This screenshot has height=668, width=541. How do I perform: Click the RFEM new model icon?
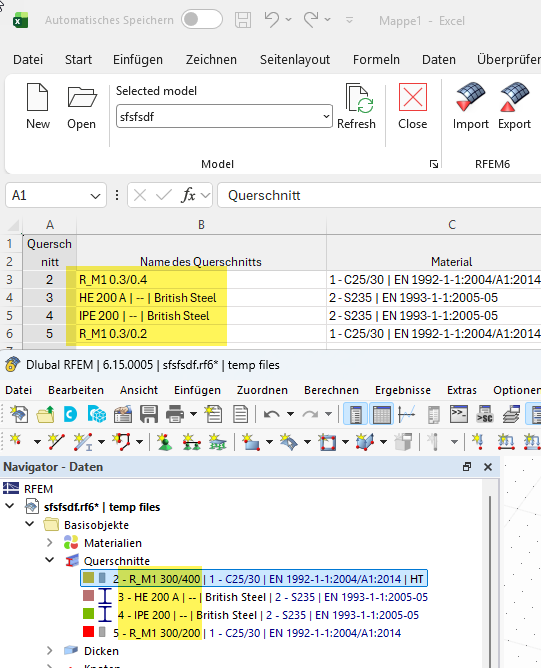[x=19, y=414]
